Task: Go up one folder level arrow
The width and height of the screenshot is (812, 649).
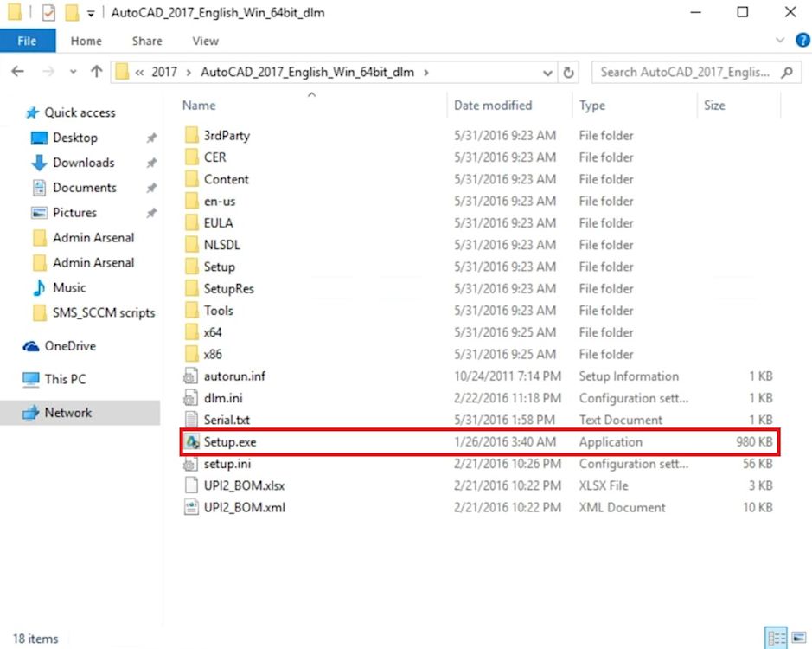Action: tap(96, 72)
